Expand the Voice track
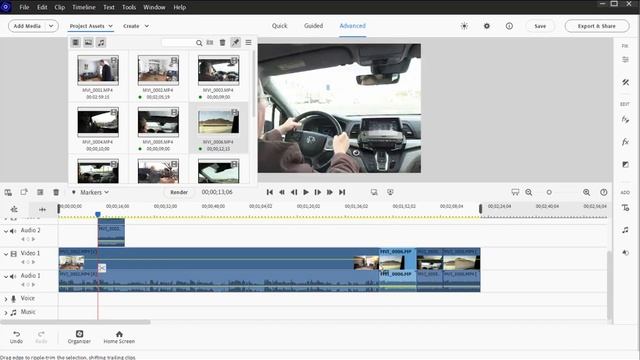The width and height of the screenshot is (640, 360). 6,299
